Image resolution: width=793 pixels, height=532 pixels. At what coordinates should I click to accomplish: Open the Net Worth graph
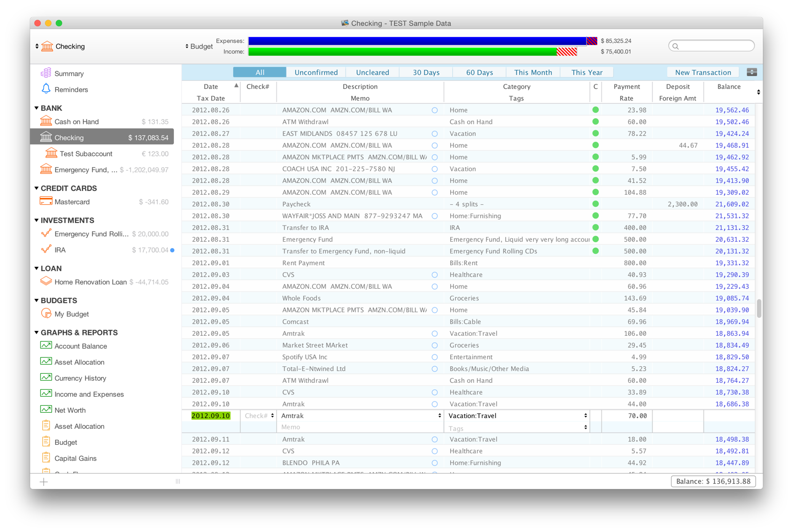pos(70,410)
